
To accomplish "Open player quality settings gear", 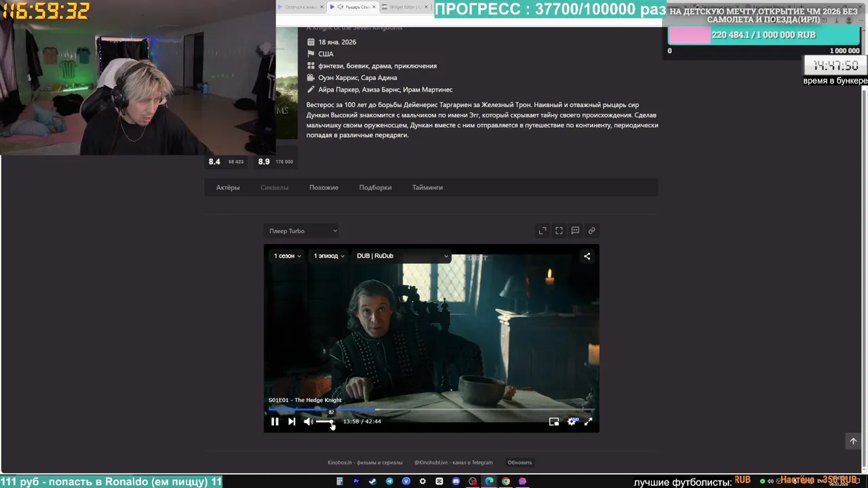I will click(x=572, y=422).
